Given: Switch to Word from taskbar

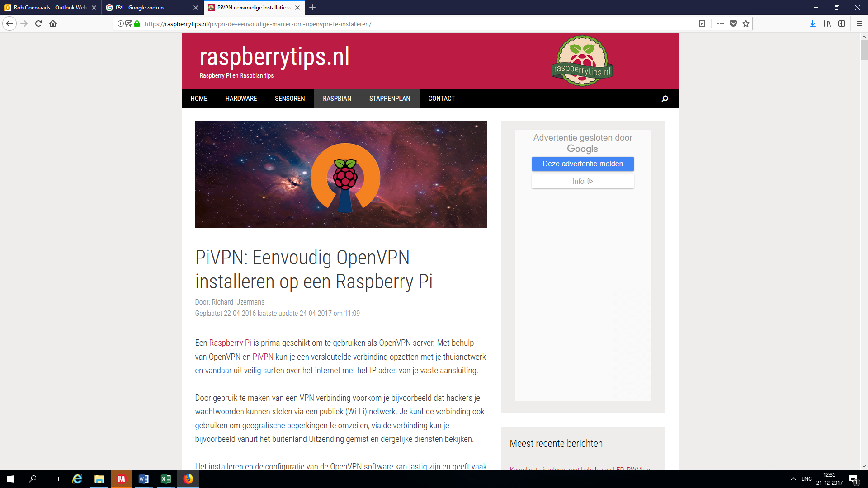Looking at the screenshot, I should point(143,479).
